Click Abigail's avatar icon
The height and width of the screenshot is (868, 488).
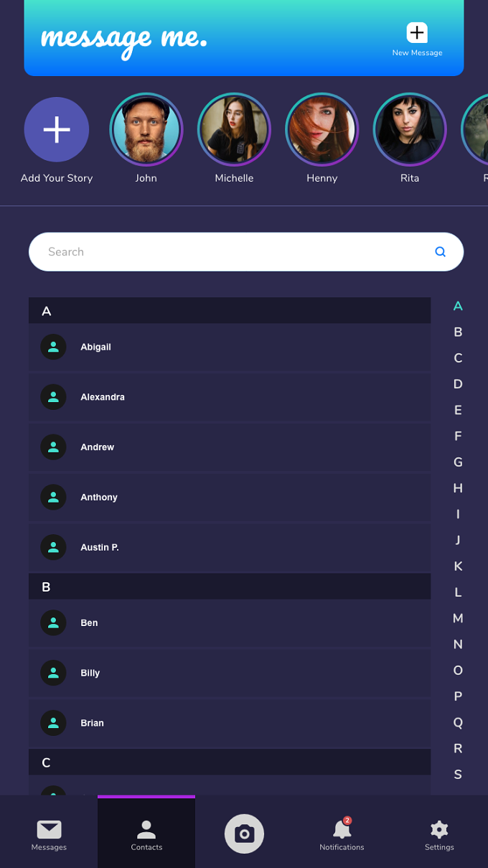point(53,347)
